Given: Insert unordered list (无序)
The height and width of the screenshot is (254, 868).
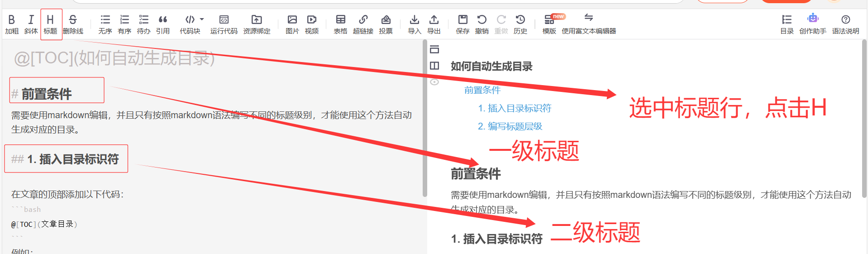Looking at the screenshot, I should point(105,24).
